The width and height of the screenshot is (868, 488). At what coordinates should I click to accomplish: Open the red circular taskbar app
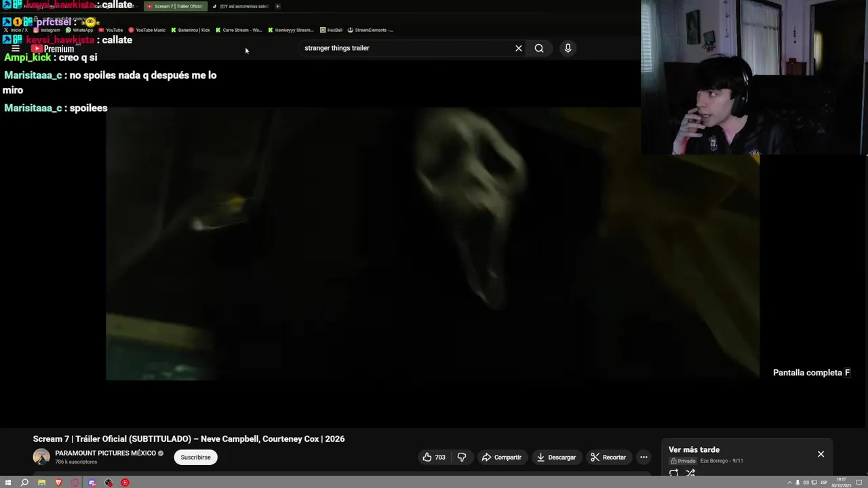pyautogui.click(x=125, y=483)
